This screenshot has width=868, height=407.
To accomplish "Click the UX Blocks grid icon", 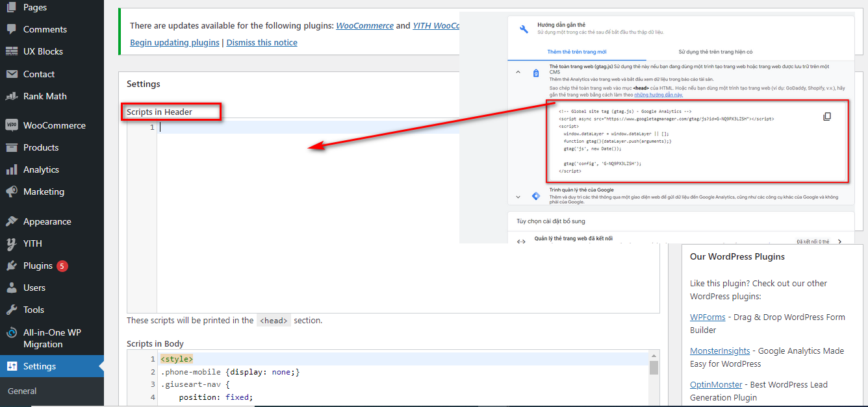I will [x=12, y=51].
